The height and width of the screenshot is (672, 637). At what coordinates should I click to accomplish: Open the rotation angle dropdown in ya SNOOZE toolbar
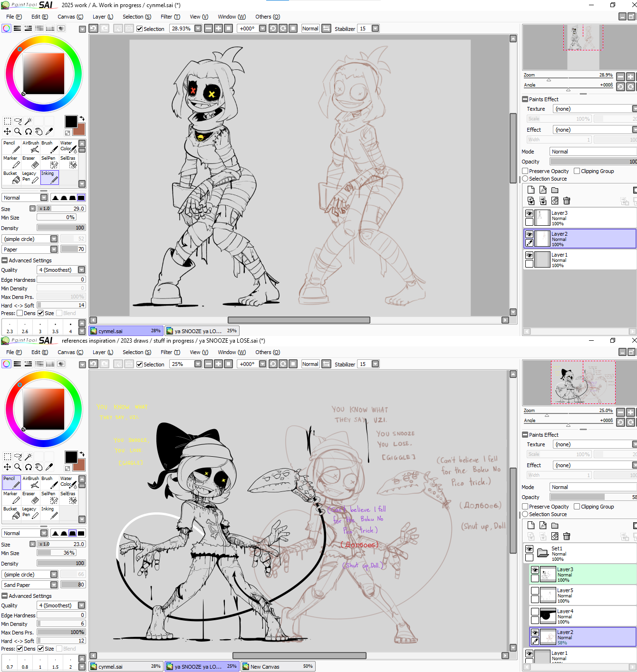pos(262,364)
